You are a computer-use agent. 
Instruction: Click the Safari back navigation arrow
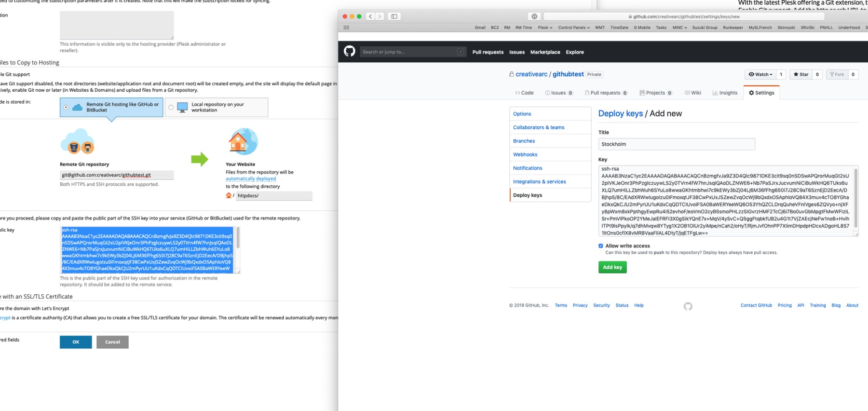pyautogui.click(x=370, y=16)
